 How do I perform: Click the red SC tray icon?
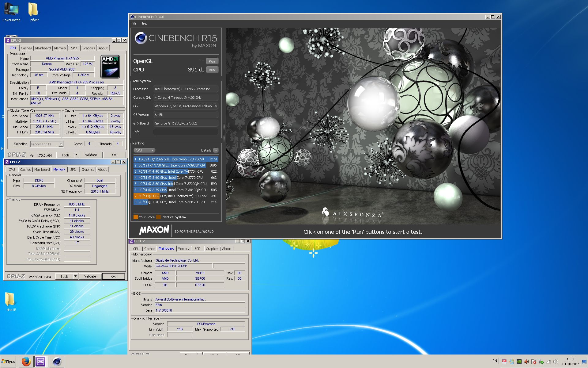[504, 362]
